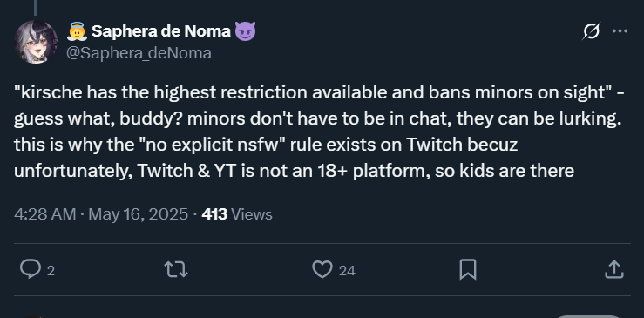Like the tweet with the heart icon
This screenshot has height=318, width=644.
tap(322, 270)
